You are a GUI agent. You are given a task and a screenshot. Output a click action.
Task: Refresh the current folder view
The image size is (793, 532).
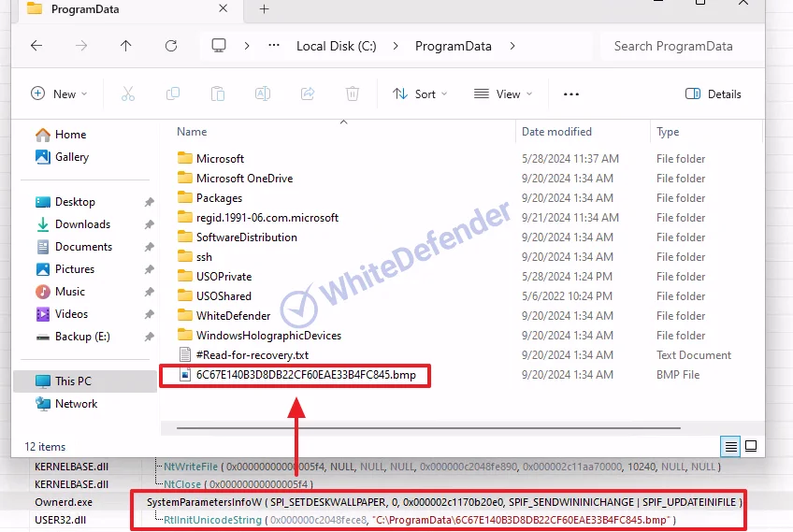(x=171, y=46)
